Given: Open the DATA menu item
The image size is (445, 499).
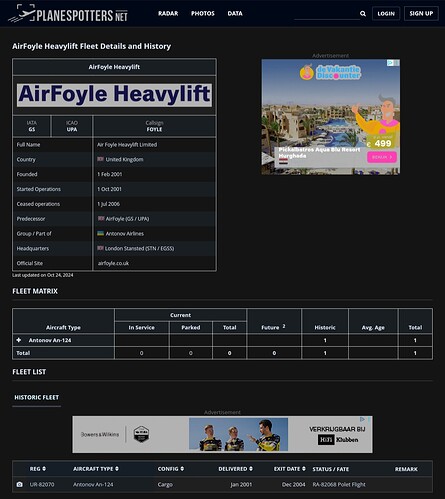Looking at the screenshot, I should tap(235, 14).
